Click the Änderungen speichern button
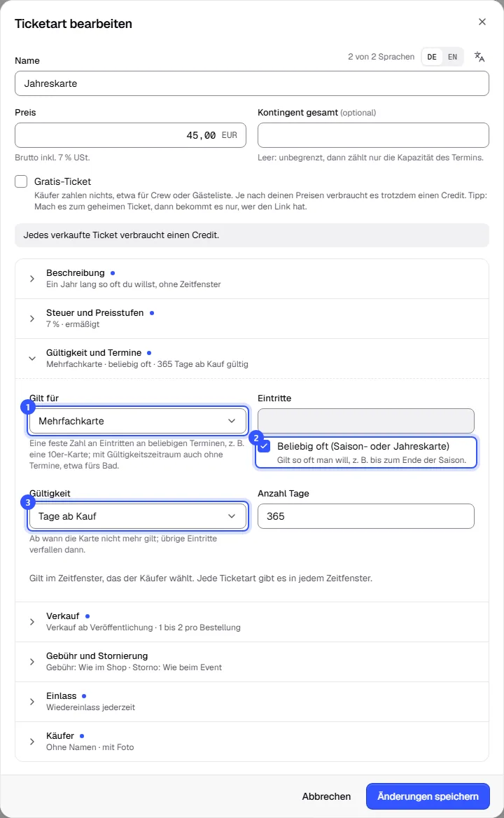Screen dimensions: 504x818 (x=428, y=796)
